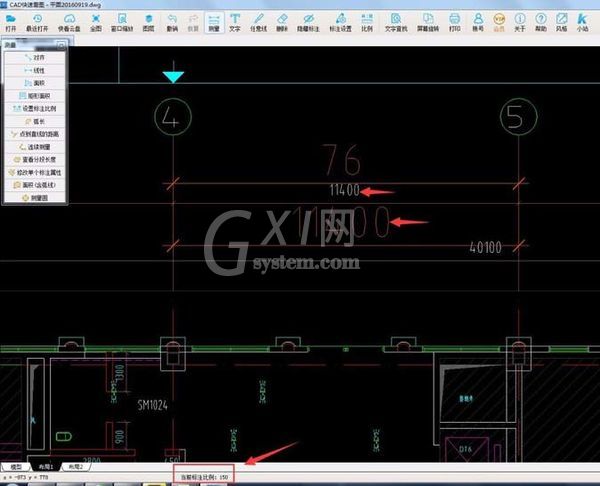Choose 测量圆 circle measure option
Viewport: 600px width, 486px height.
pos(35,198)
